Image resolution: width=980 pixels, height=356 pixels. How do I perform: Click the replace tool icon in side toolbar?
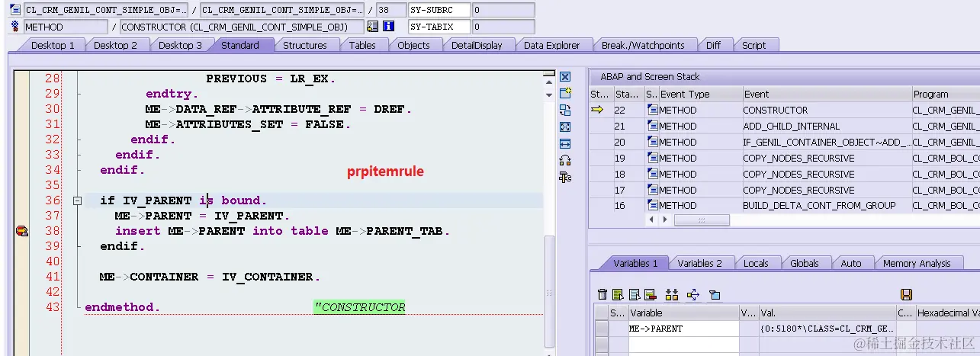(x=565, y=111)
